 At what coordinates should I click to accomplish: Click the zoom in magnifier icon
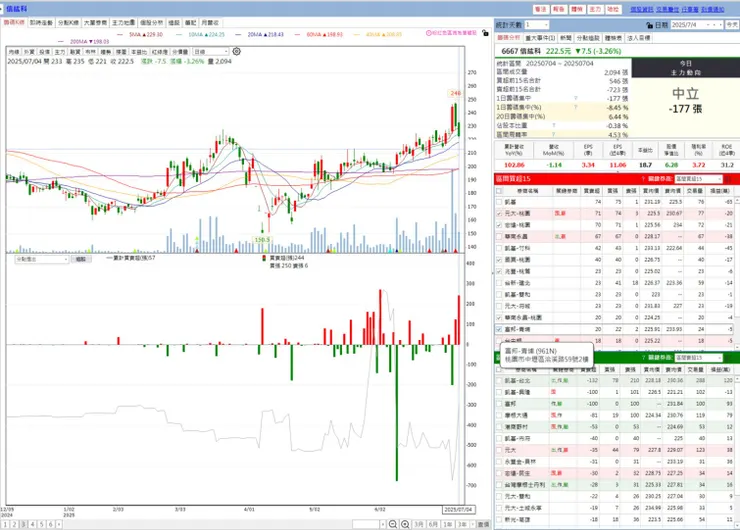(405, 524)
